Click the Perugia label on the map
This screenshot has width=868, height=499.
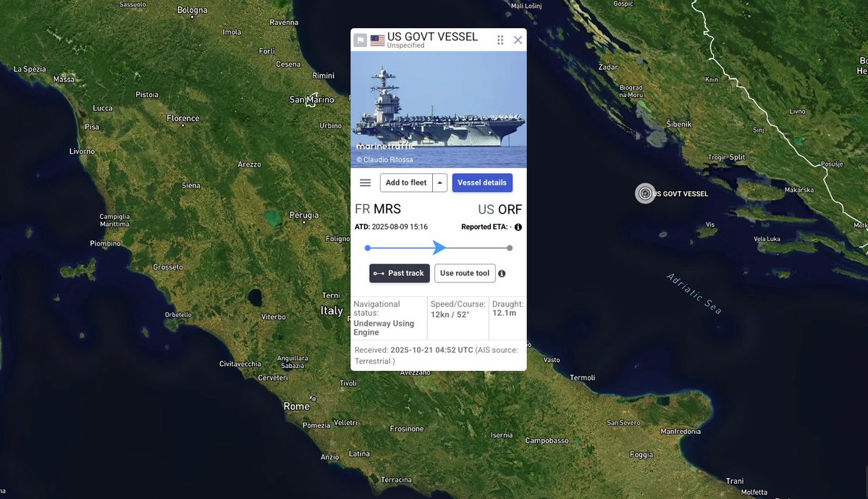304,215
